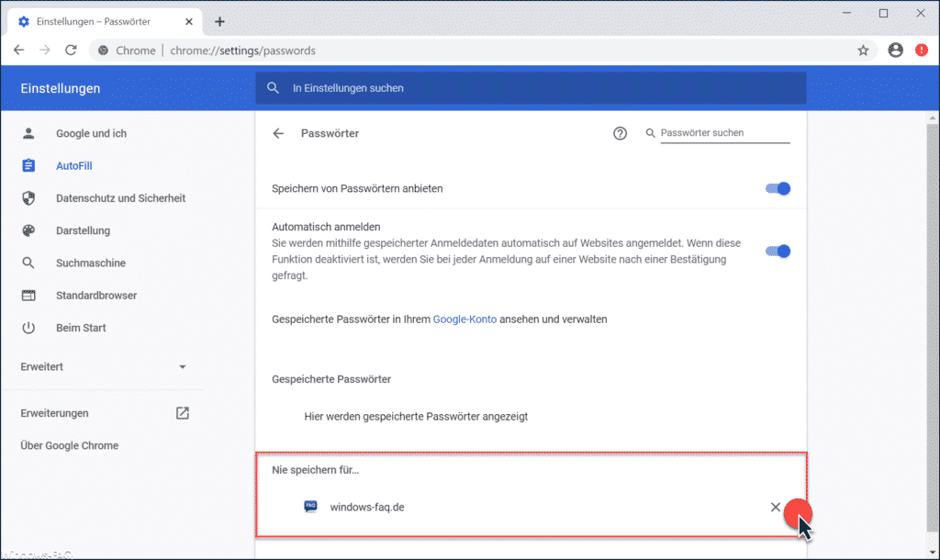Expand the Erweitert section arrow
This screenshot has height=560, width=940.
(183, 367)
